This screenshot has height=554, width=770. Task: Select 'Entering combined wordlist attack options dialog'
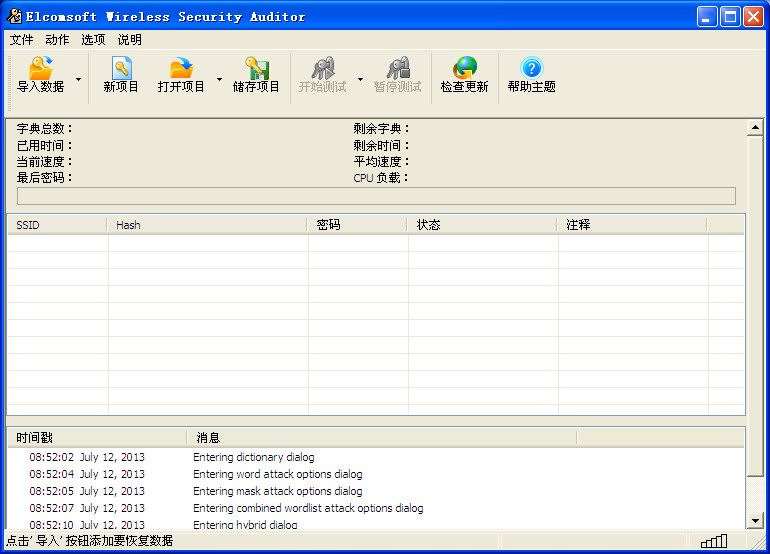308,508
